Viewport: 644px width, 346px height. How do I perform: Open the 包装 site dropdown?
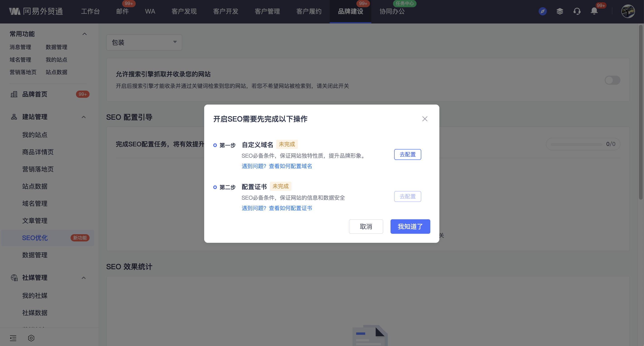pyautogui.click(x=144, y=42)
